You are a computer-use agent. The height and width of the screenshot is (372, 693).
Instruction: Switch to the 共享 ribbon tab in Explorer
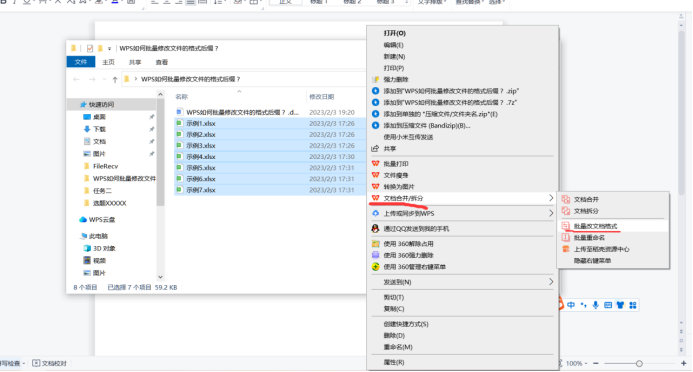pos(135,62)
